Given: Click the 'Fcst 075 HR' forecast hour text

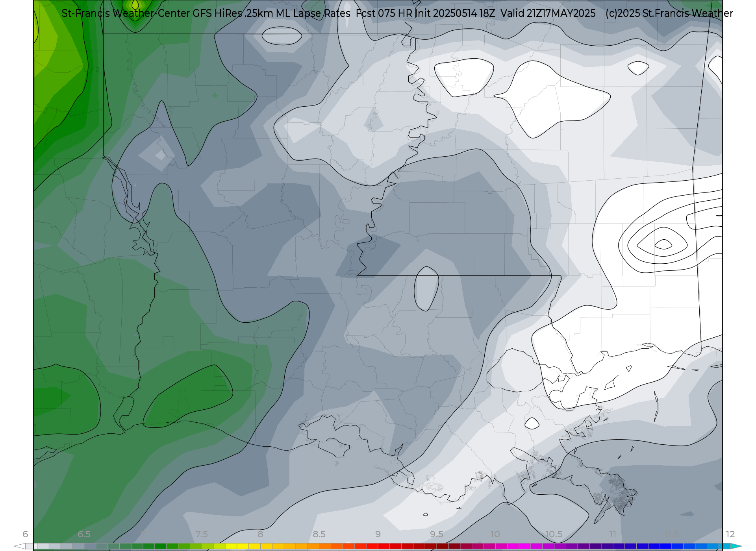Looking at the screenshot, I should click(x=384, y=13).
